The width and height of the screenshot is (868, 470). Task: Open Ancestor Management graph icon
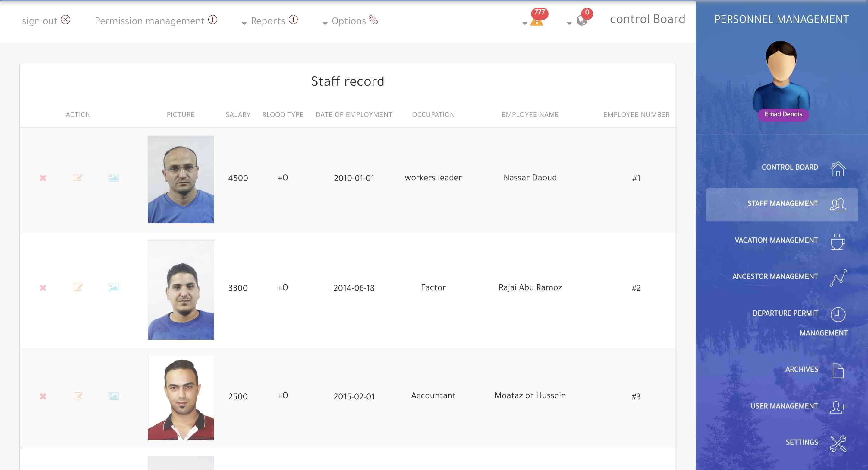[838, 278]
